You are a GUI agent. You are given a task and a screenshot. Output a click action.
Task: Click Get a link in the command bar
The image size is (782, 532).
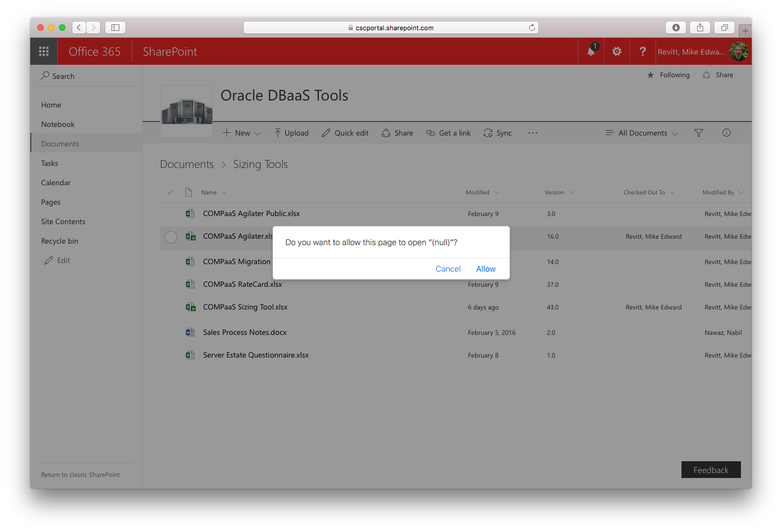pos(449,133)
